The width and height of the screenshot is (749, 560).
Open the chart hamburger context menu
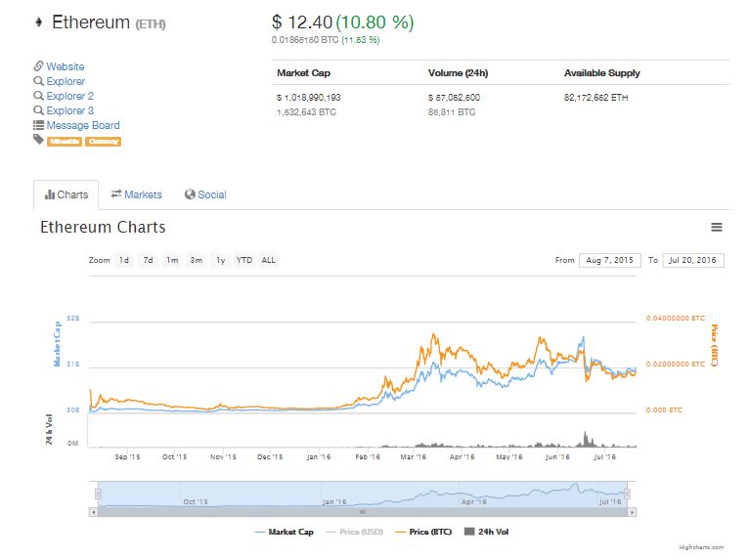[x=716, y=228]
